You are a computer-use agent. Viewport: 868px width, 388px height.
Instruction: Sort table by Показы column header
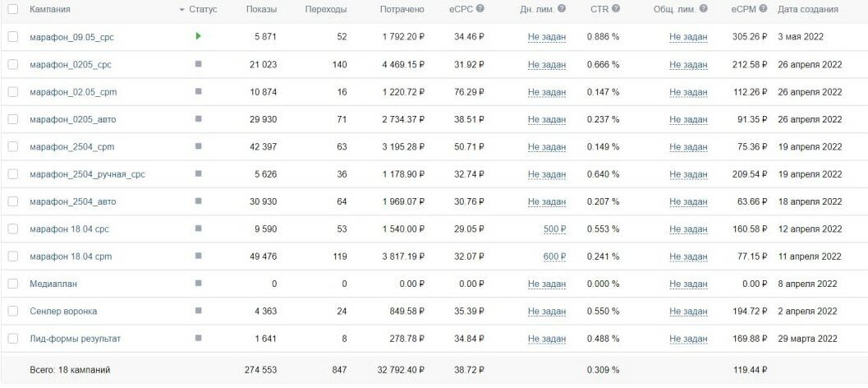pyautogui.click(x=261, y=9)
